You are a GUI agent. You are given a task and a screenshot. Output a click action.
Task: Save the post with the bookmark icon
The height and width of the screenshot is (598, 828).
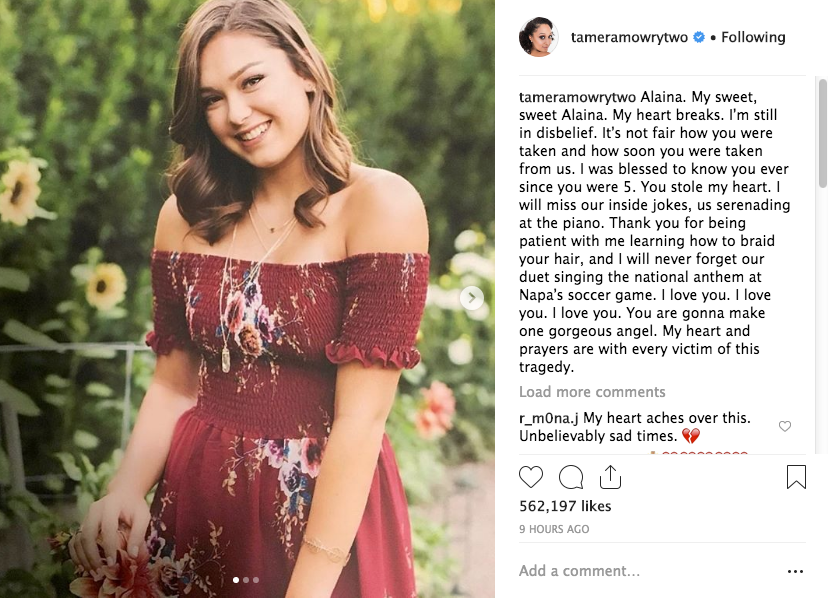click(x=796, y=477)
